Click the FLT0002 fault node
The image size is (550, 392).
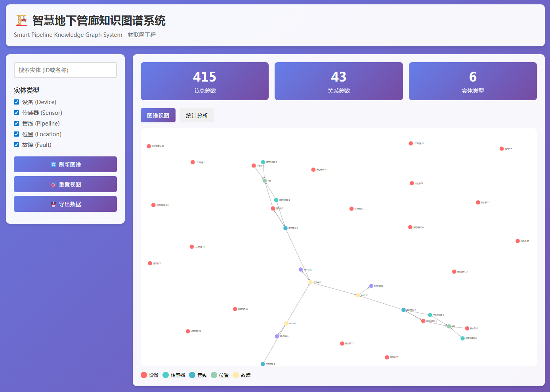(x=311, y=282)
